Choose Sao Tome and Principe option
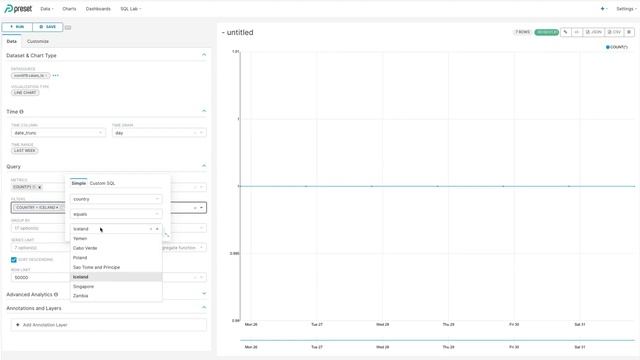The height and width of the screenshot is (360, 640). point(116,267)
